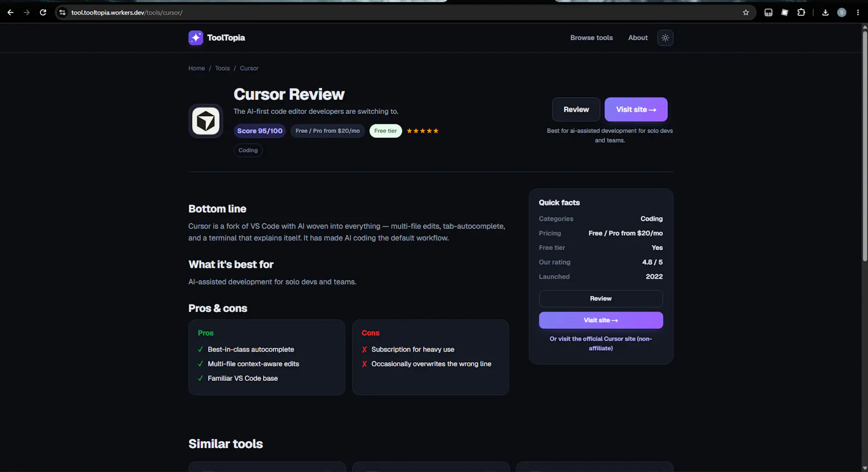Viewport: 868px width, 472px height.
Task: Click the Free / Pro from $20/mo badge
Action: (328, 131)
